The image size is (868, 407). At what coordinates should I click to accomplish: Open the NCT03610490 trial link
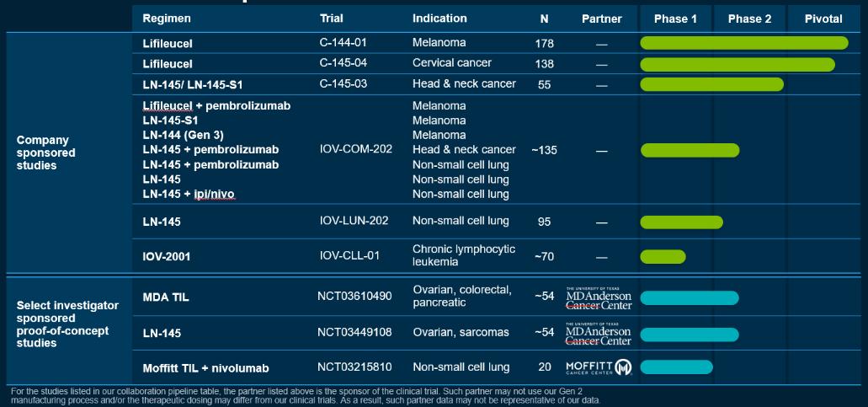354,297
